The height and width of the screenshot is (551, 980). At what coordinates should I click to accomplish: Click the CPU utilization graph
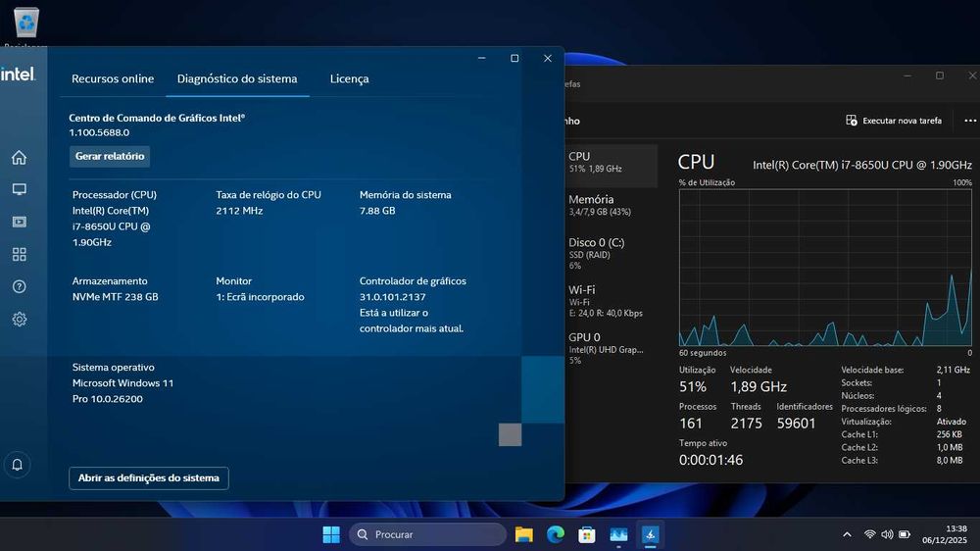[825, 268]
